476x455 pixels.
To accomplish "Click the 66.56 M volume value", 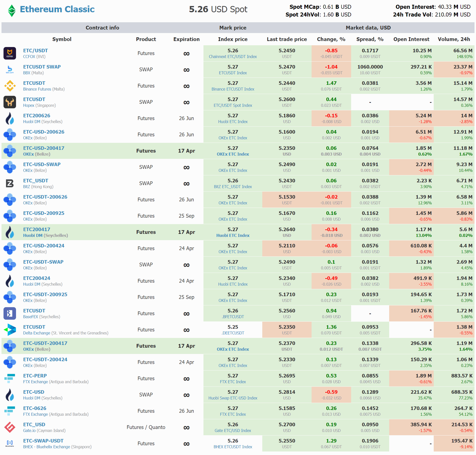I will (463, 51).
